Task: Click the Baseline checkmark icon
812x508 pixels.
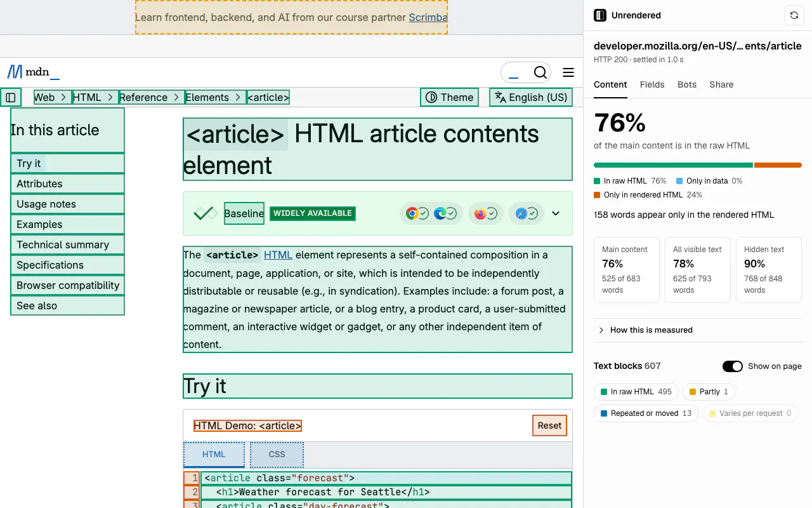Action: click(x=206, y=213)
